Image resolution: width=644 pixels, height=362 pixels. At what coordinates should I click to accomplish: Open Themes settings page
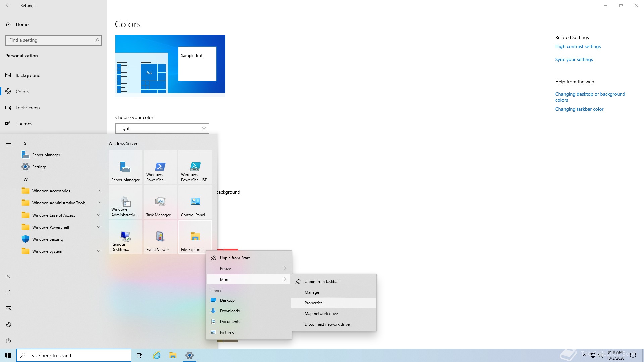click(x=54, y=124)
